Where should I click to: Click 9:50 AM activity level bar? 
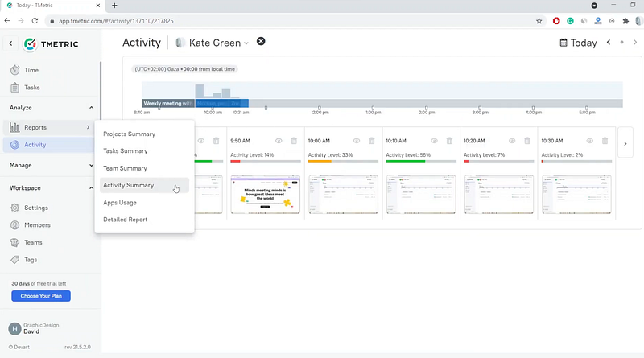(x=266, y=162)
